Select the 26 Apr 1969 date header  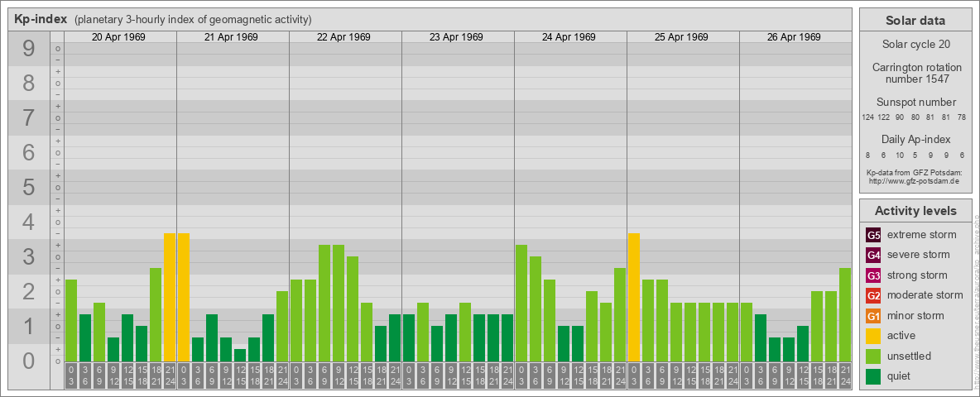tap(794, 37)
